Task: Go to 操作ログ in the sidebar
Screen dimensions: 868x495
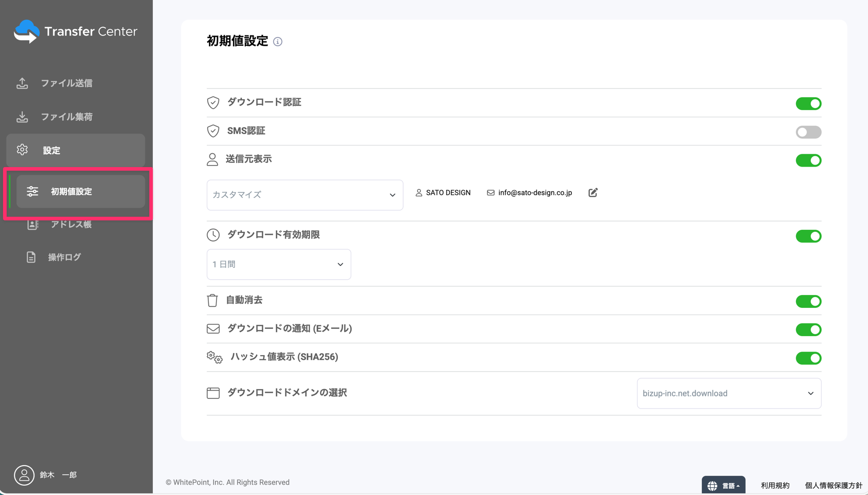Action: pyautogui.click(x=64, y=257)
